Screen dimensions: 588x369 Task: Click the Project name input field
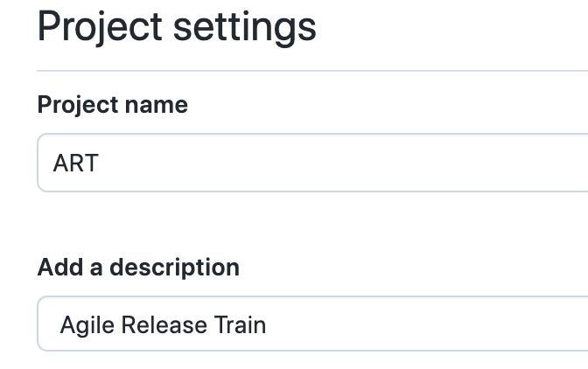point(315,163)
